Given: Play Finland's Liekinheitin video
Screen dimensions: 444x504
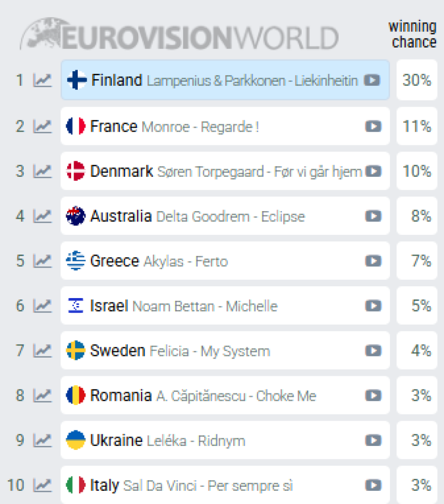Looking at the screenshot, I should click(x=373, y=80).
